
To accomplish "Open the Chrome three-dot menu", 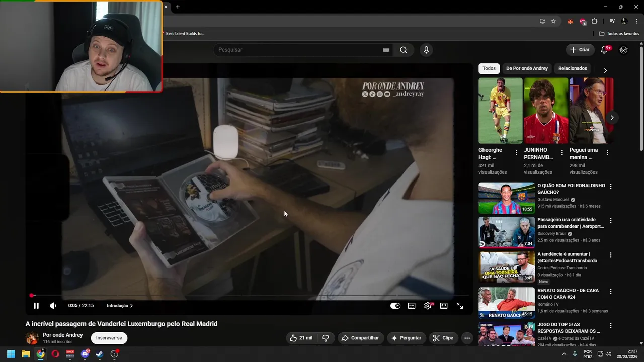I will [x=635, y=21].
